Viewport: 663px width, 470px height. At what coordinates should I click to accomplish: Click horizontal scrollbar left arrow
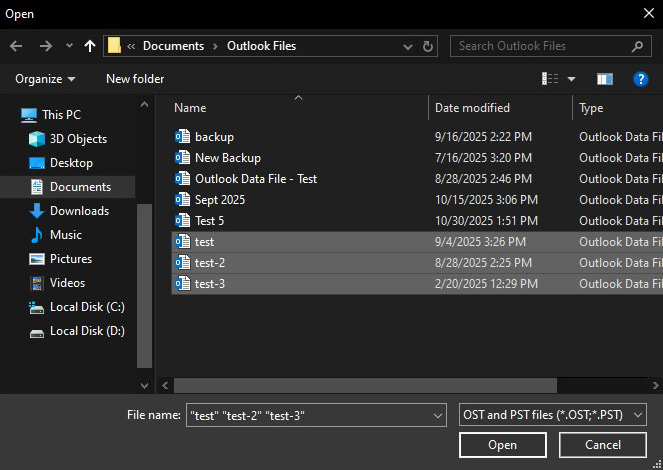point(165,385)
